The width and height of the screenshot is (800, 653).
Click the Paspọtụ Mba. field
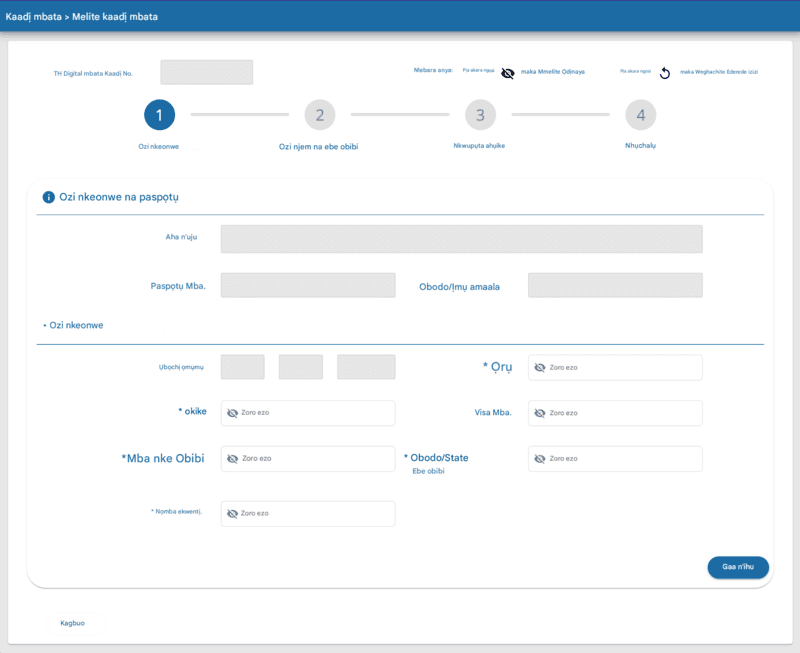307,285
